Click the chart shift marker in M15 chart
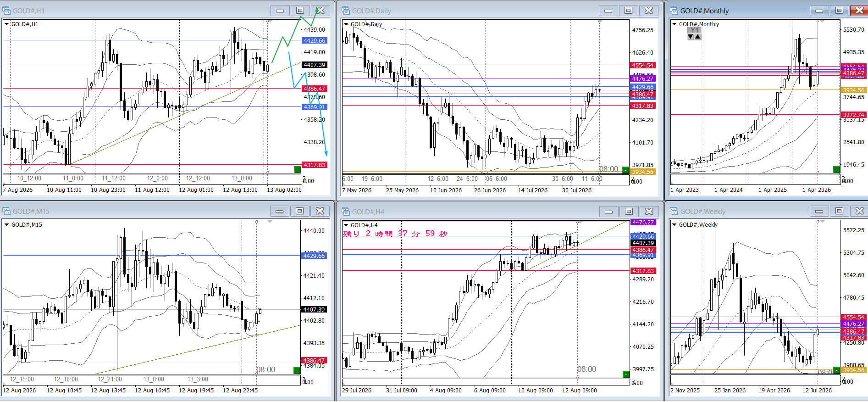This screenshot has width=868, height=402. click(270, 222)
